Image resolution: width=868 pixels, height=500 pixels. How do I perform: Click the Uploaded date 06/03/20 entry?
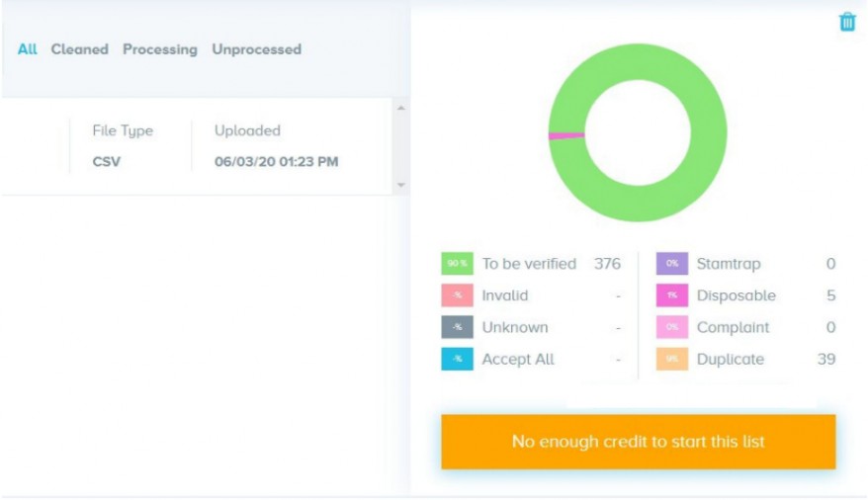[276, 161]
